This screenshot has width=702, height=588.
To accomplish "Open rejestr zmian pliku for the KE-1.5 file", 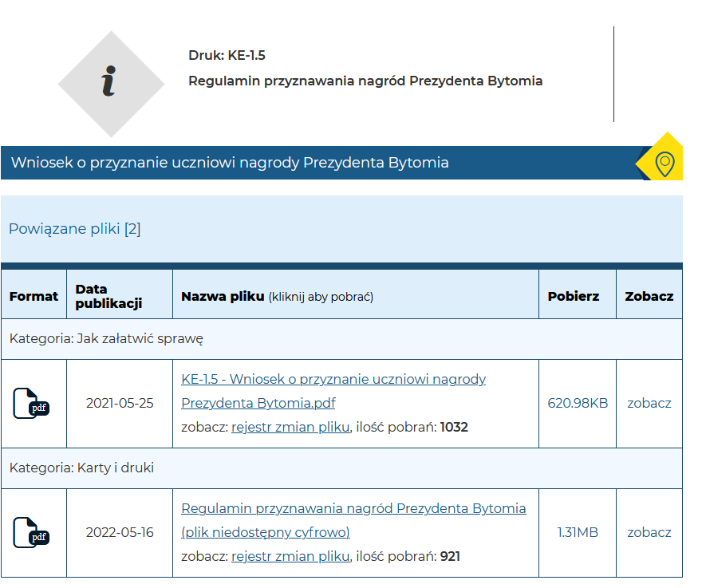I will coord(290,427).
